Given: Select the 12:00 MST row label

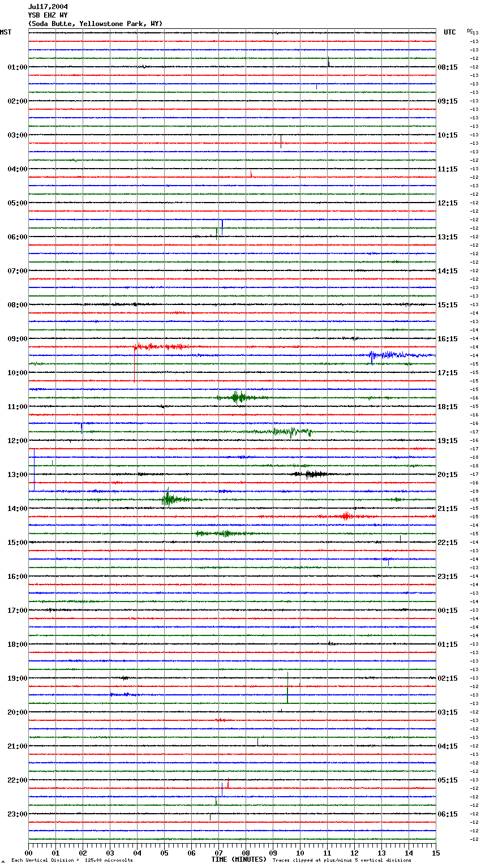Looking at the screenshot, I should point(18,441).
